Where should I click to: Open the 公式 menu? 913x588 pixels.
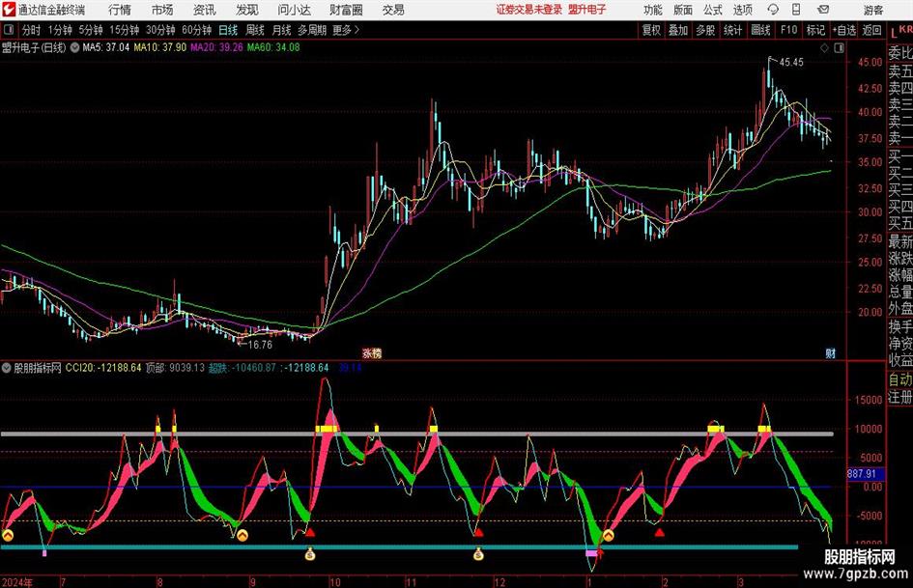pos(713,10)
